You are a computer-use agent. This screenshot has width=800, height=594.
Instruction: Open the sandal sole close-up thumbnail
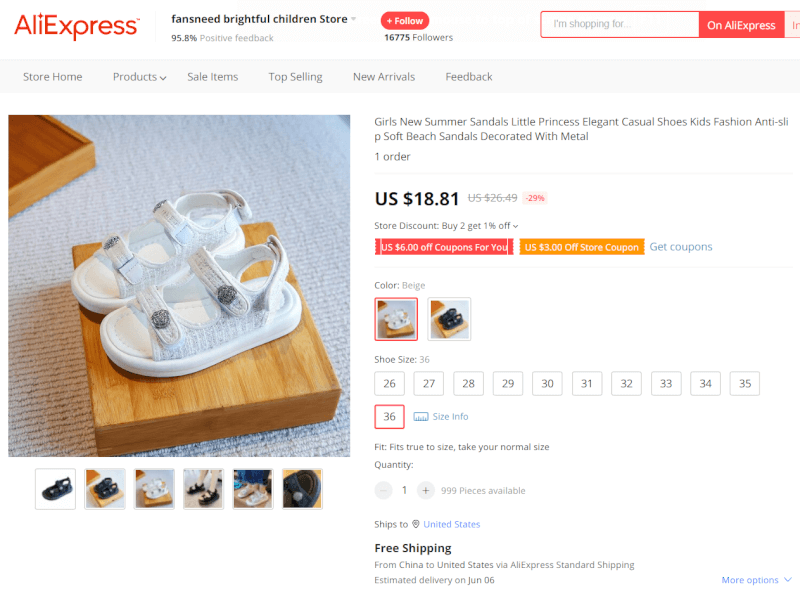(x=302, y=489)
